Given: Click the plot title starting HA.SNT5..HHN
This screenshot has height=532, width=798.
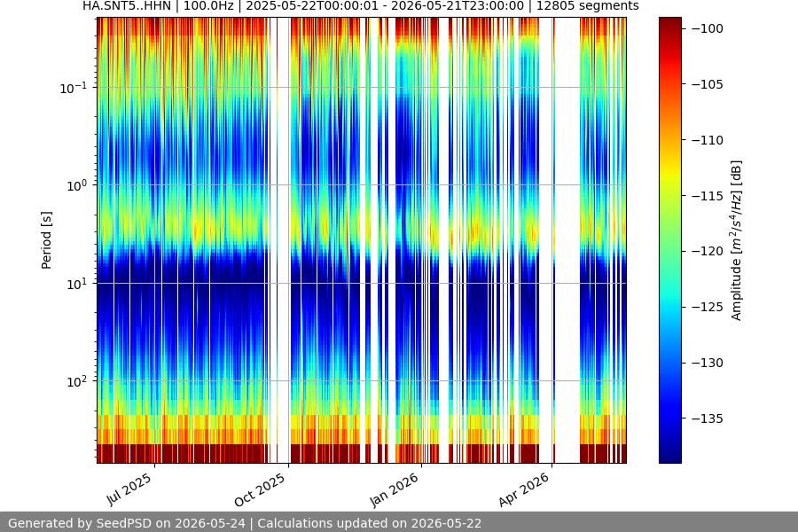Looking at the screenshot, I should pyautogui.click(x=360, y=6).
